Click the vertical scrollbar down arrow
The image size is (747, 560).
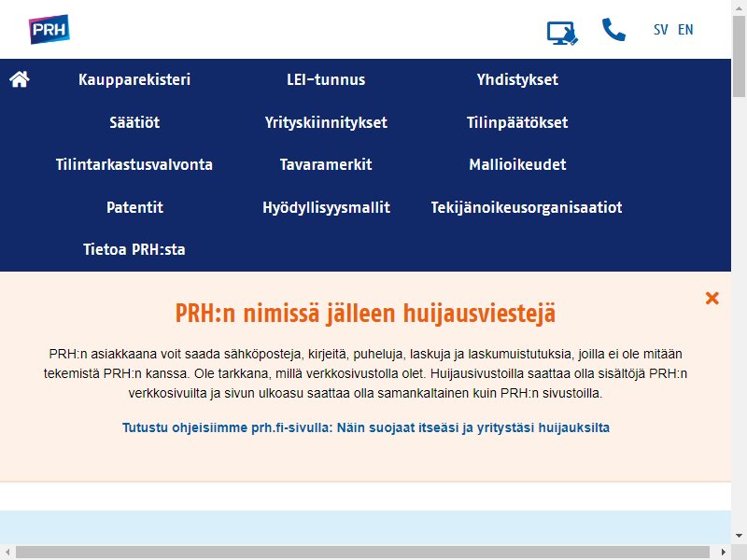[740, 536]
